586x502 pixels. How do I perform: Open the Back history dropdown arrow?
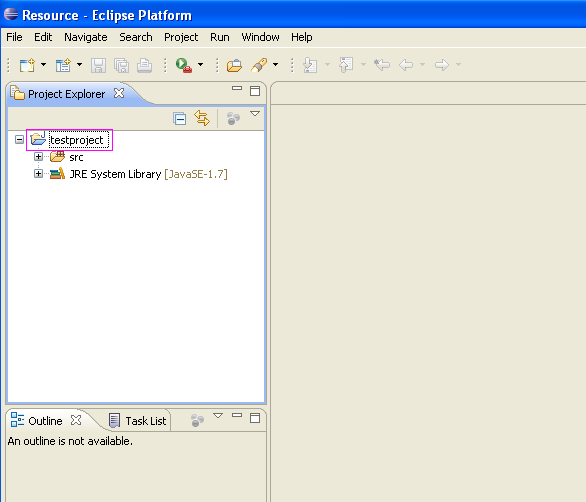[x=422, y=65]
